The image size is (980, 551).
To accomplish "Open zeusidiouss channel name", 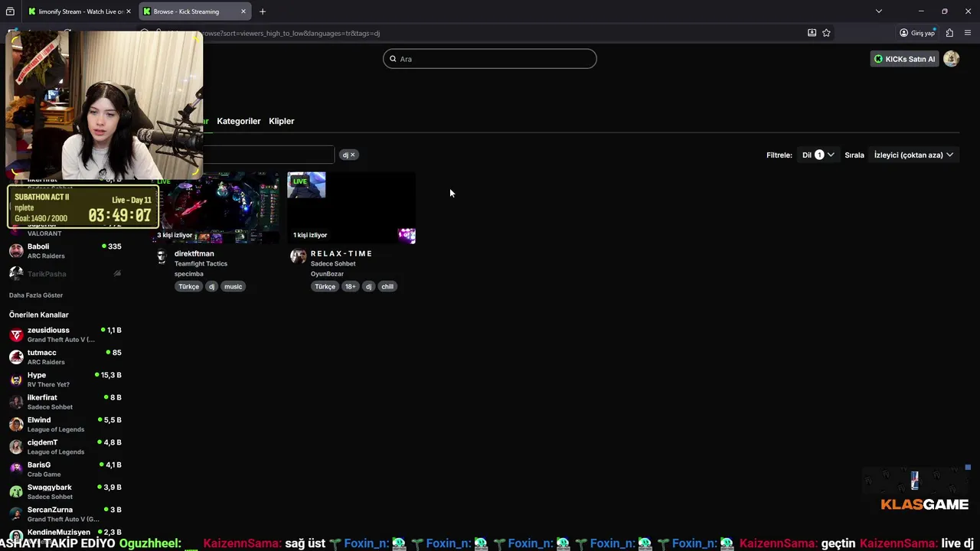I will [x=48, y=330].
